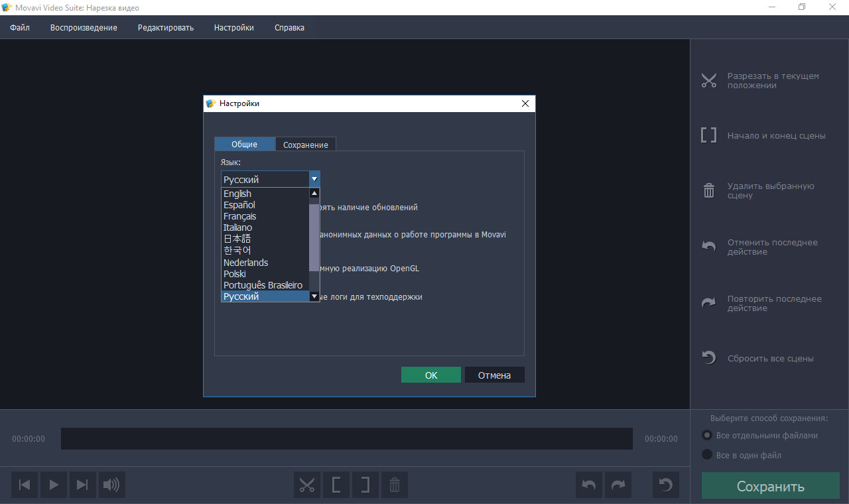Toggle the volume speaker icon
Screen dimensions: 849x504
[x=111, y=485]
